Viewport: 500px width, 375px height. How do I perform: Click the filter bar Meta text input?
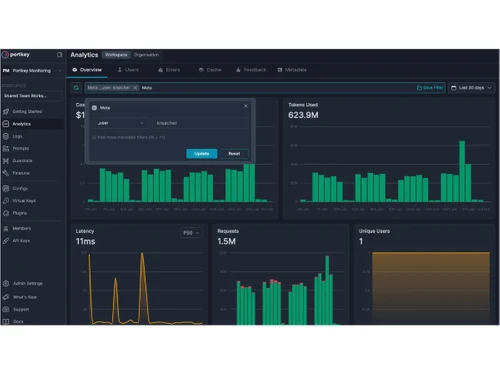pyautogui.click(x=277, y=88)
